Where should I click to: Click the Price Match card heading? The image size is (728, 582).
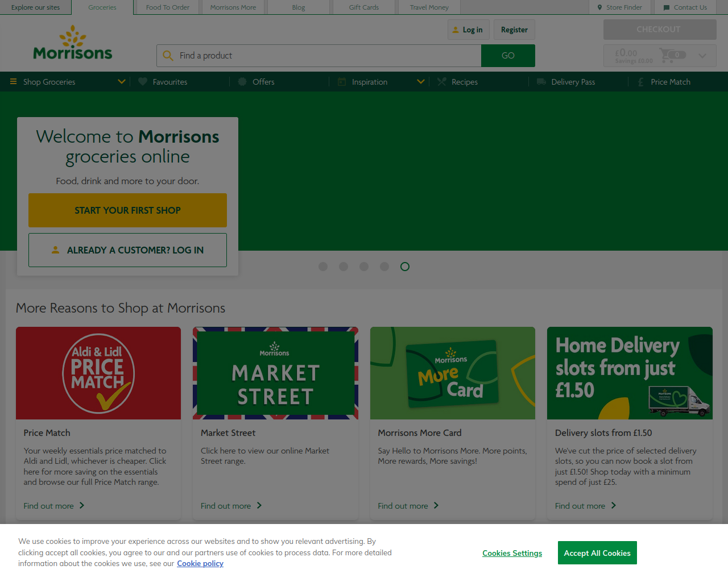point(47,433)
